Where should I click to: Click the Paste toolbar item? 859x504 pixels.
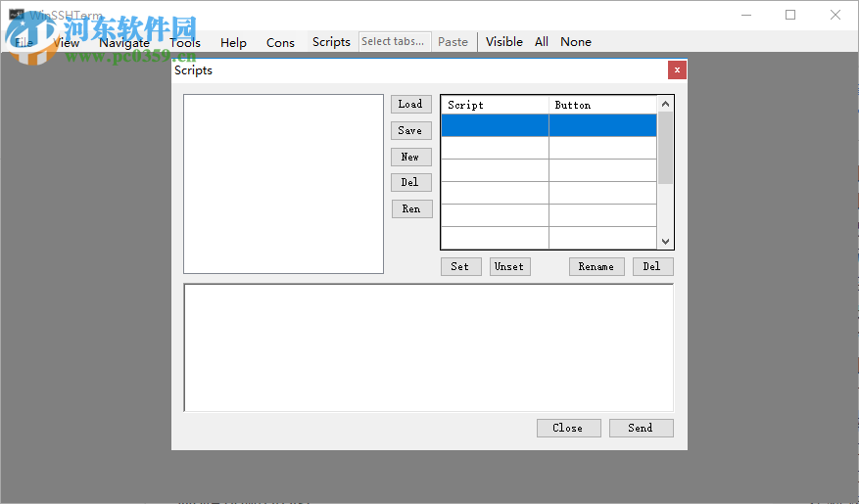tap(453, 42)
